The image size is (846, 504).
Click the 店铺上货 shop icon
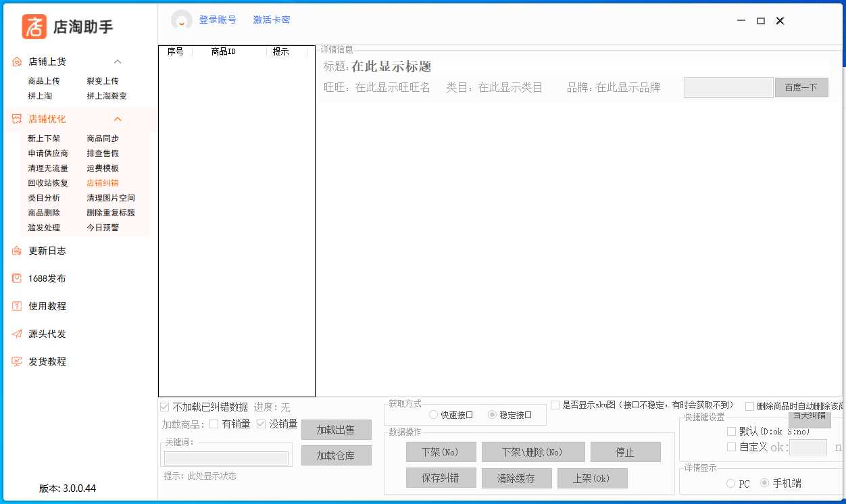(x=17, y=61)
